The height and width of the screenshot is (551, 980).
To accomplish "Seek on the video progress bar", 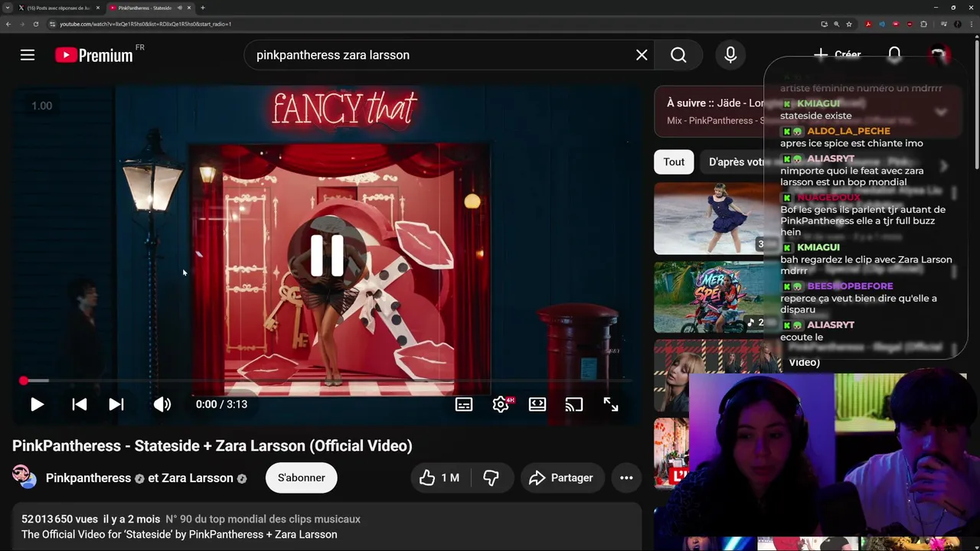I will click(x=328, y=380).
